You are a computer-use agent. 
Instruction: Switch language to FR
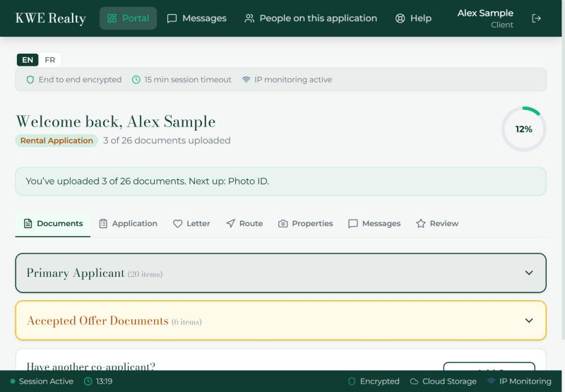pyautogui.click(x=49, y=60)
